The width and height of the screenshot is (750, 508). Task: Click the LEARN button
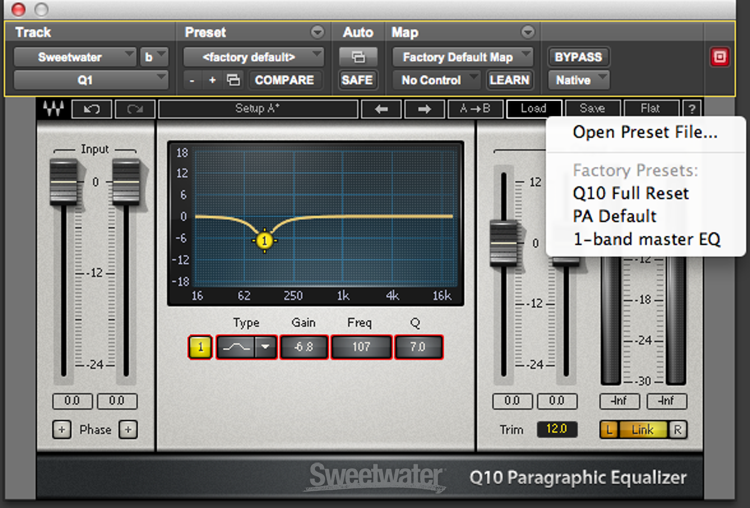coord(509,80)
